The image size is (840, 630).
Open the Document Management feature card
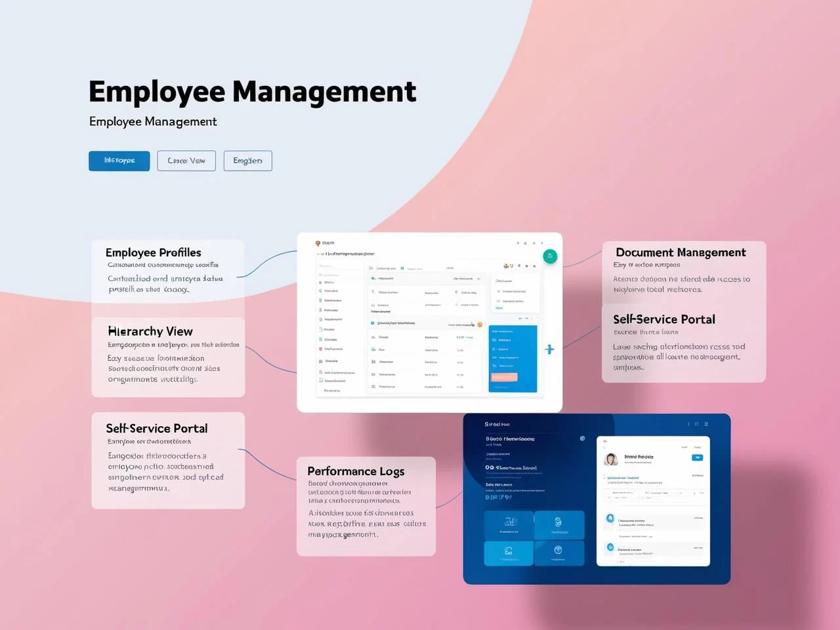[x=684, y=271]
